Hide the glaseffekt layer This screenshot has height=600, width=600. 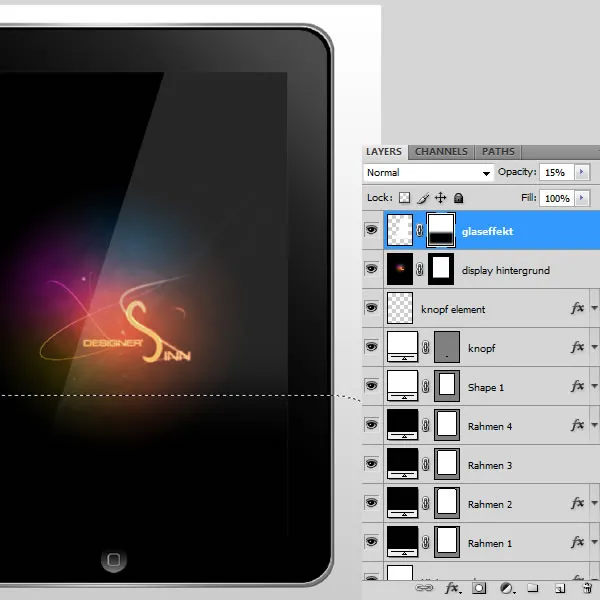click(371, 230)
